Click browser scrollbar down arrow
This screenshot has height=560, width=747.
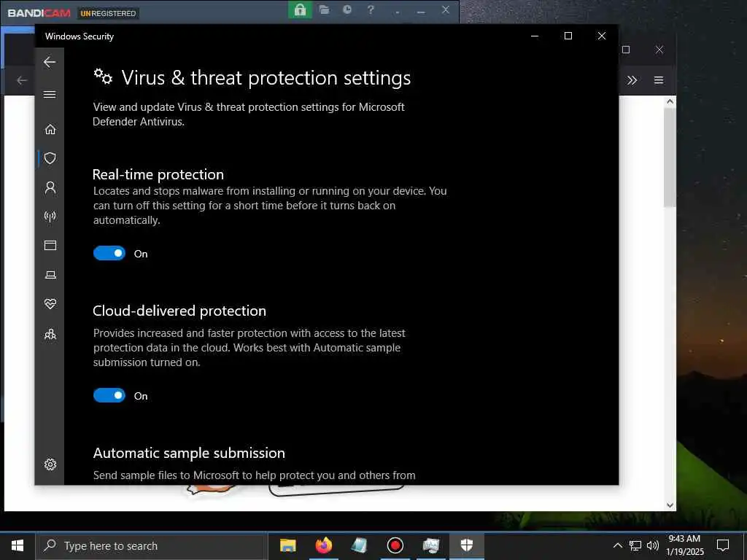click(x=670, y=505)
